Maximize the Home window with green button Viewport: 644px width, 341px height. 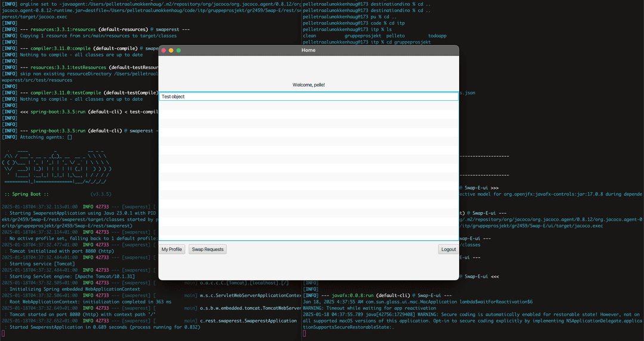pos(179,51)
